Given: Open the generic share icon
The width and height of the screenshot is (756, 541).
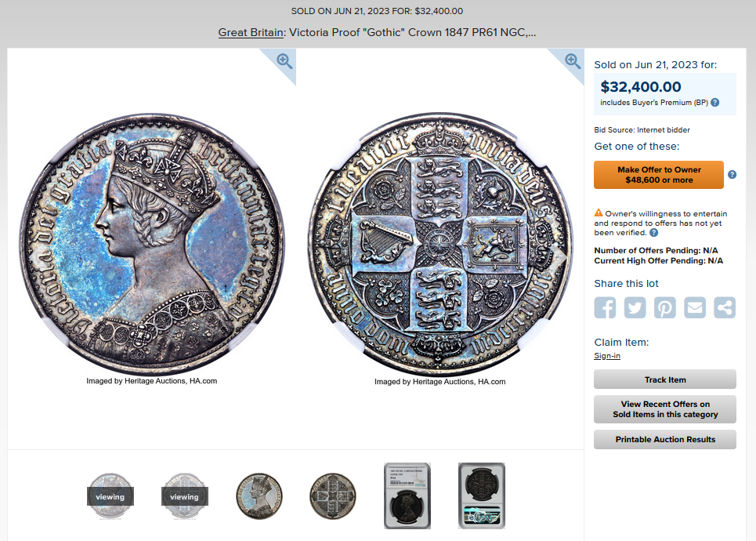Looking at the screenshot, I should pyautogui.click(x=725, y=307).
